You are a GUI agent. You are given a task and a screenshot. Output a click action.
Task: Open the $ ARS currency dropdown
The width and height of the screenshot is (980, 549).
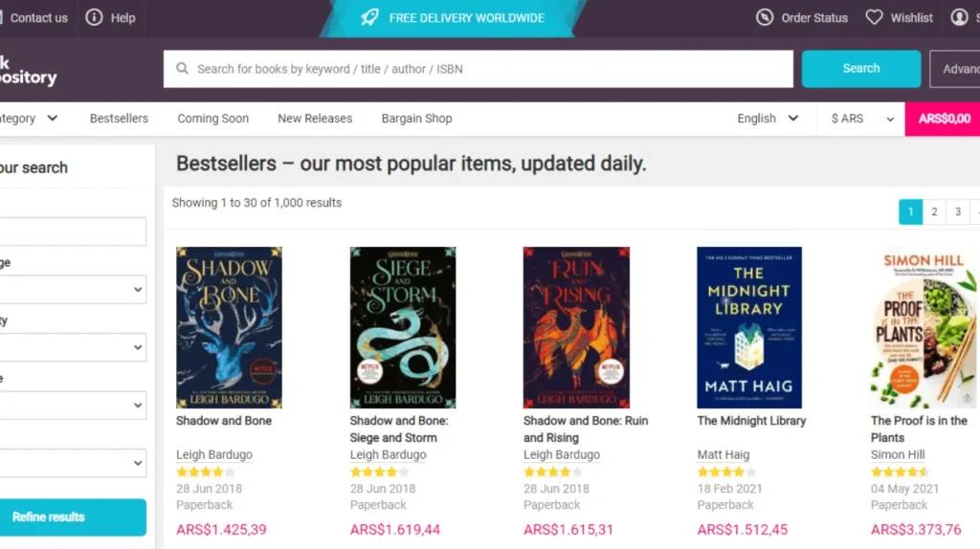862,119
